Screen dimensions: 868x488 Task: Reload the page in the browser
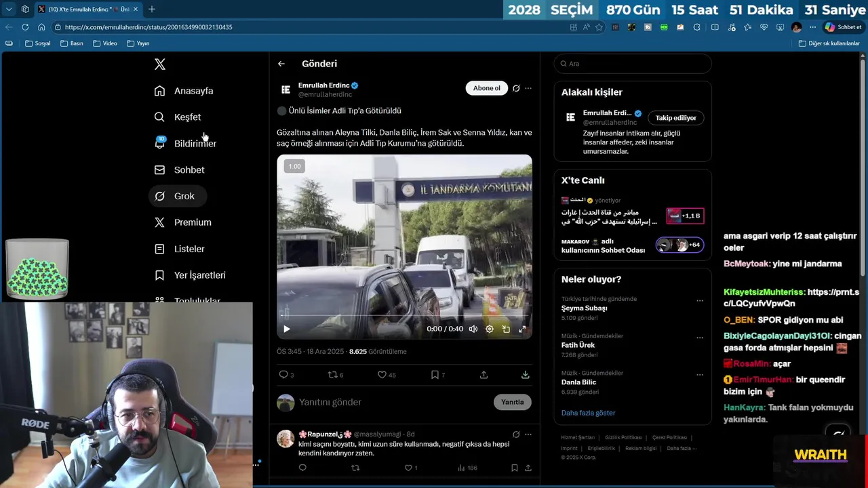25,27
